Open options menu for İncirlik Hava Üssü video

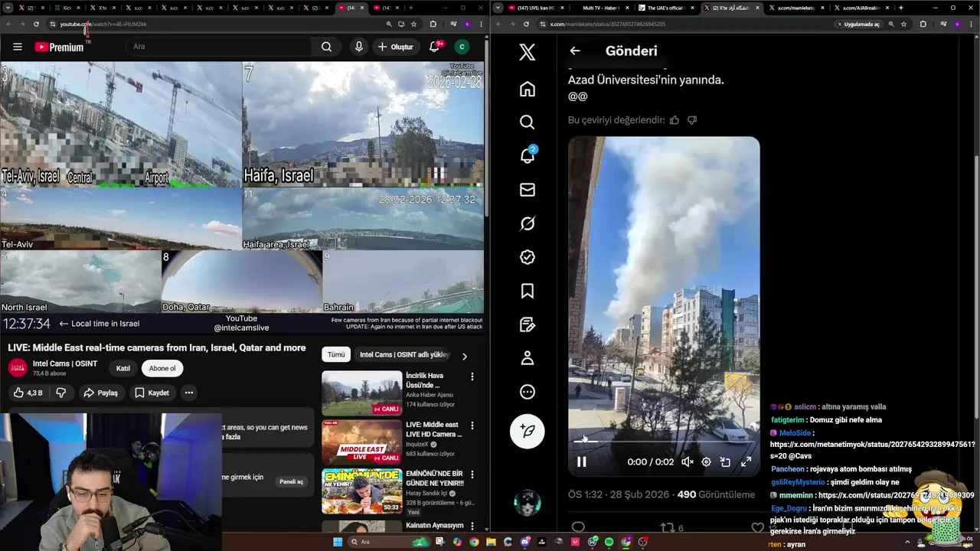click(472, 377)
